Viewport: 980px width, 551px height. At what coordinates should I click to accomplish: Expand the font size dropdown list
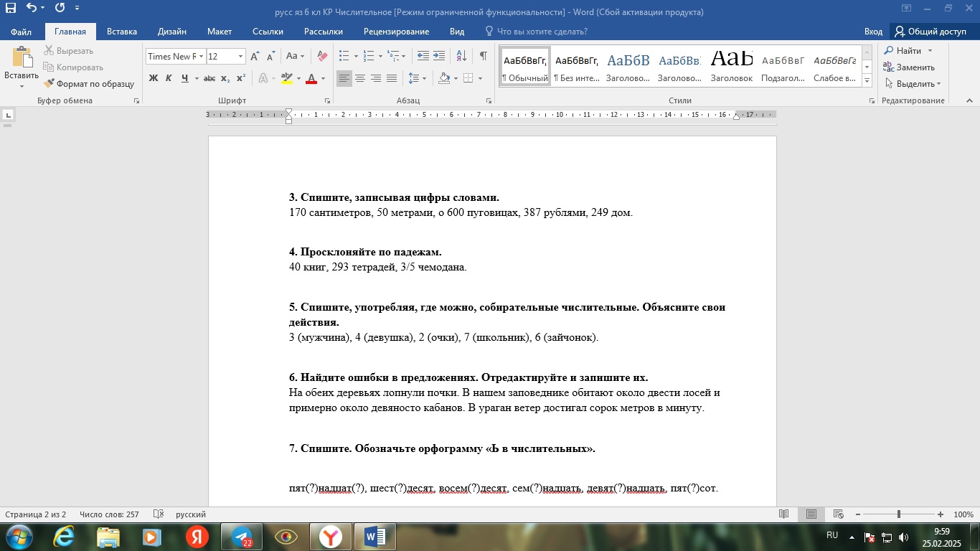240,57
